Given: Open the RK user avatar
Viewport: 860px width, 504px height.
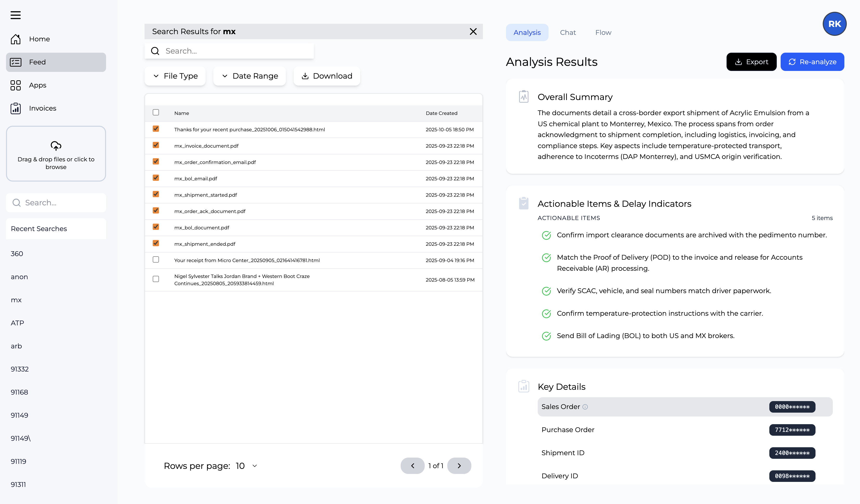Looking at the screenshot, I should [834, 24].
